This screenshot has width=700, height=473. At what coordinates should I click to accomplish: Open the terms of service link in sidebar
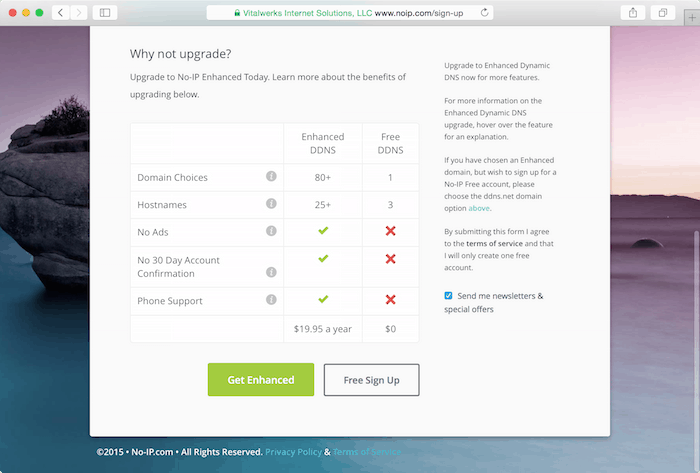(x=494, y=244)
